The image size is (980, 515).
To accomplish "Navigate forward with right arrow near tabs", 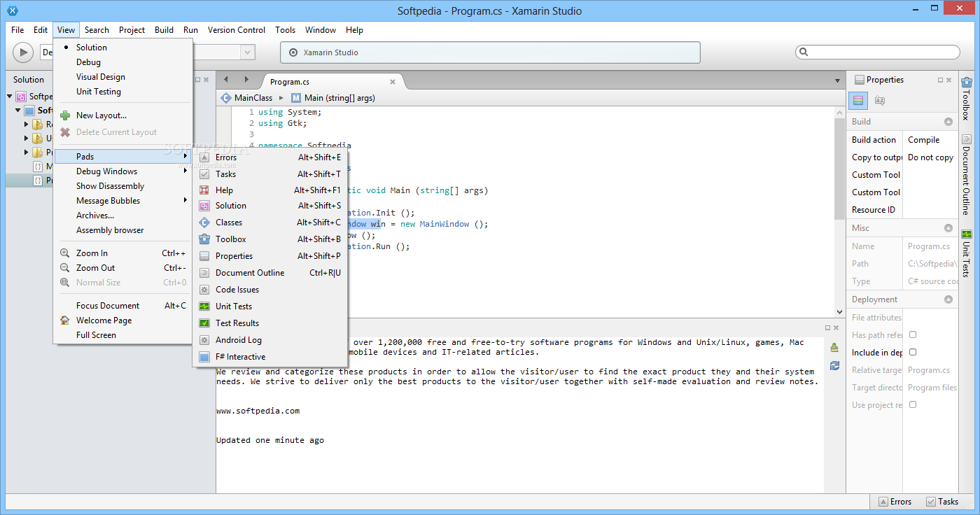I will click(246, 80).
